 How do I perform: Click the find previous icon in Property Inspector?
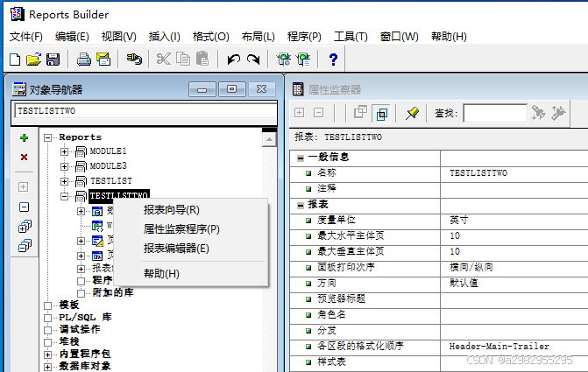point(558,113)
